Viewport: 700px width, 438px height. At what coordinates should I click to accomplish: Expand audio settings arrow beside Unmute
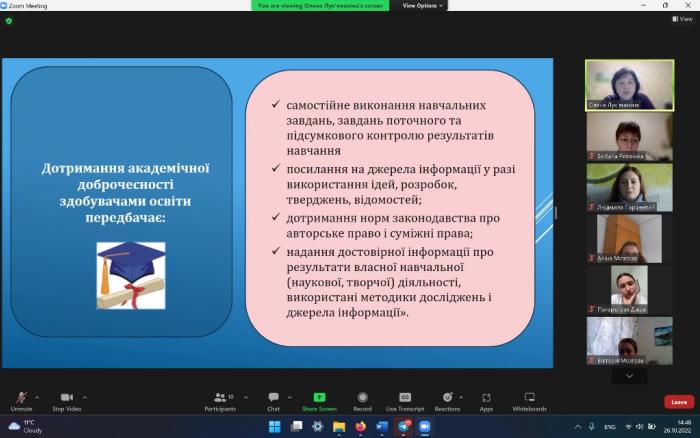coord(38,396)
